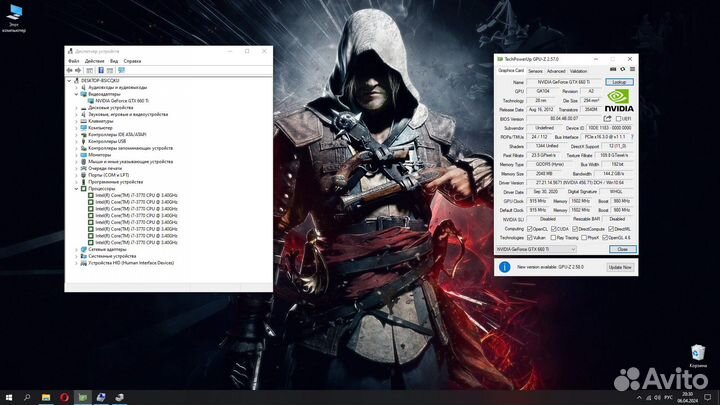Click the blue info icon in update bar
The height and width of the screenshot is (405, 720).
(504, 267)
